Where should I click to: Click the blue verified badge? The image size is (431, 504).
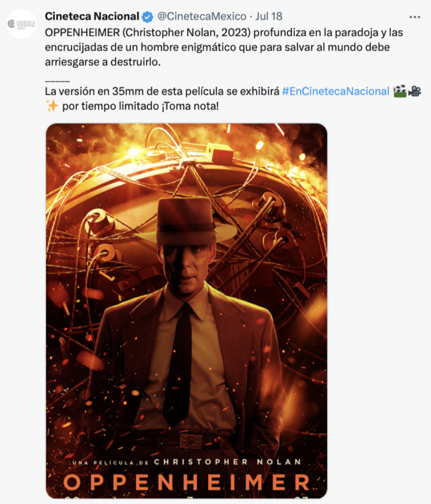(x=147, y=17)
